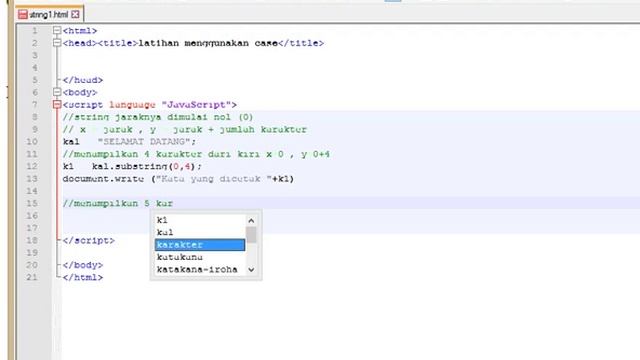Click the "JavaScript" attribute value

click(x=197, y=105)
